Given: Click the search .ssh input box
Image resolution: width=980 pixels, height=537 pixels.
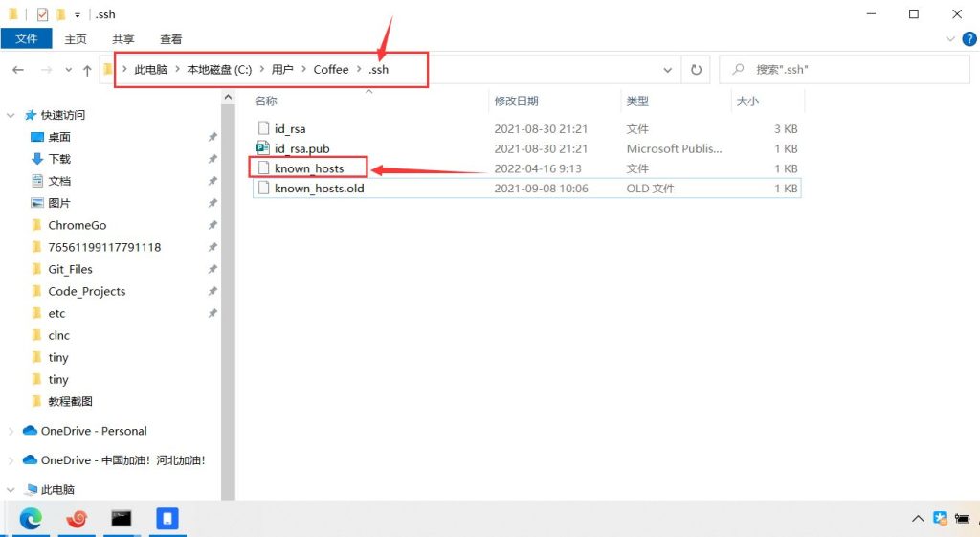Looking at the screenshot, I should (x=844, y=69).
